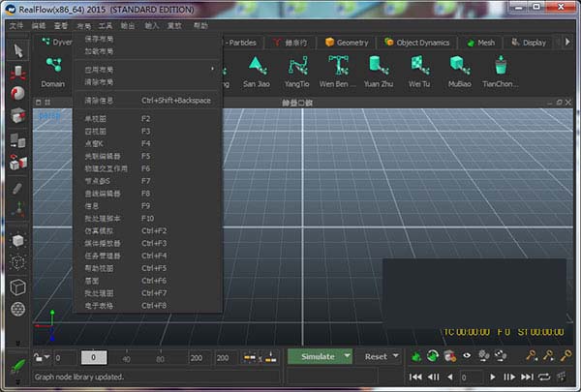Choose the menu entry with shortcut F2
The width and height of the screenshot is (581, 392).
148,118
